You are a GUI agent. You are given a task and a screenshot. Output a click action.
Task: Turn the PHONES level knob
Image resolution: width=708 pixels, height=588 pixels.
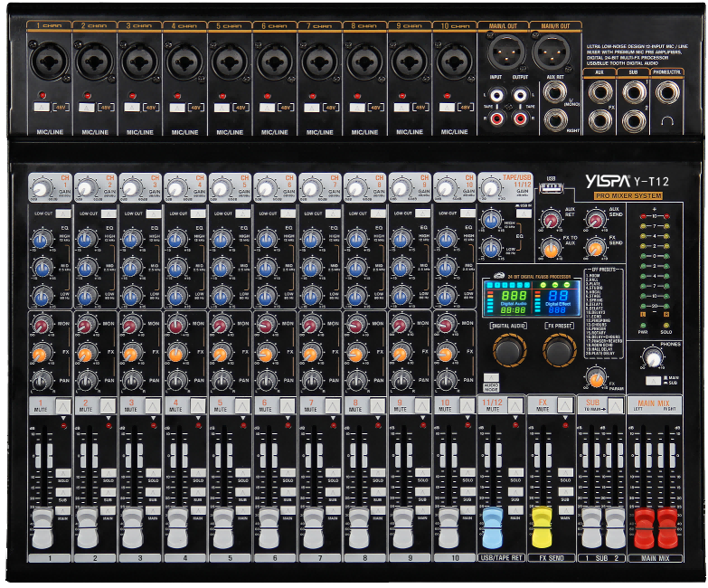pyautogui.click(x=653, y=358)
